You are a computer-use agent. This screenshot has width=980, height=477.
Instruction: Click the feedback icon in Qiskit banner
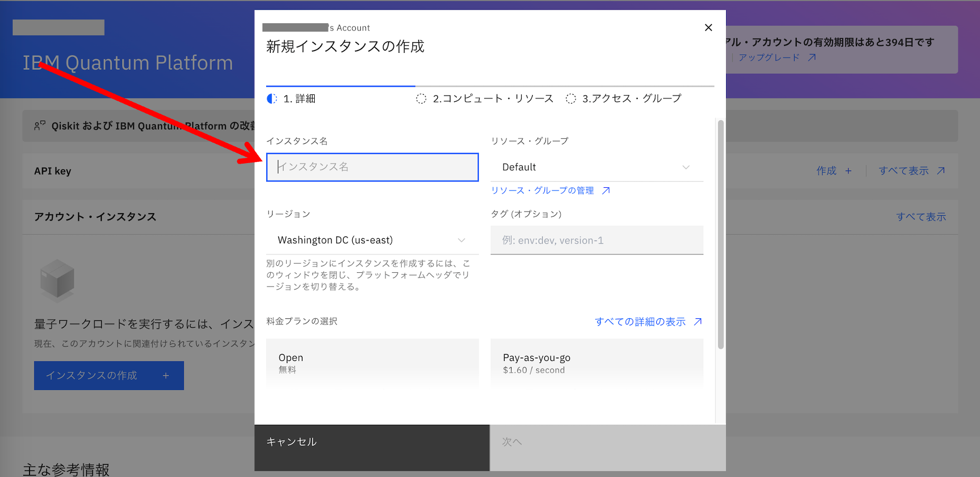(40, 126)
